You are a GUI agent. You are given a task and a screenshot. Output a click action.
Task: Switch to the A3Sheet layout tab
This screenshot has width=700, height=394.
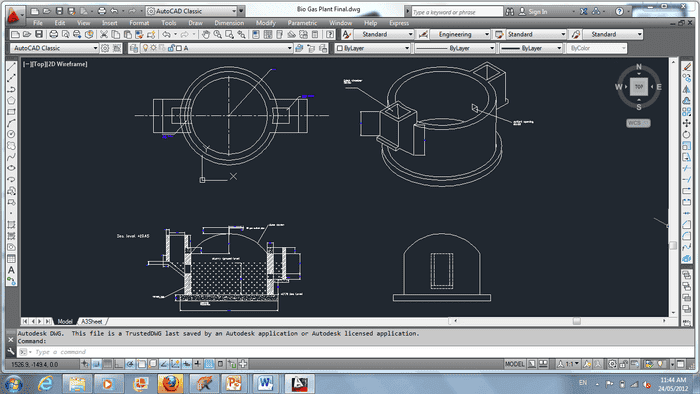tap(92, 321)
